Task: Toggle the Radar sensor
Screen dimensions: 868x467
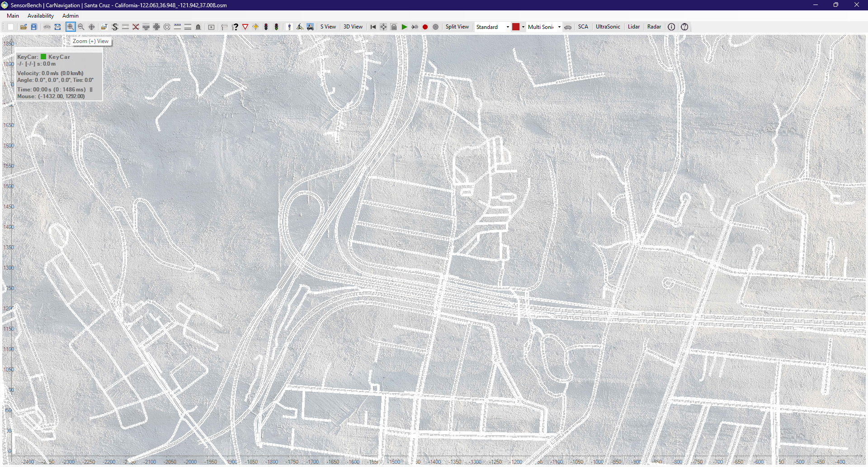Action: click(654, 27)
